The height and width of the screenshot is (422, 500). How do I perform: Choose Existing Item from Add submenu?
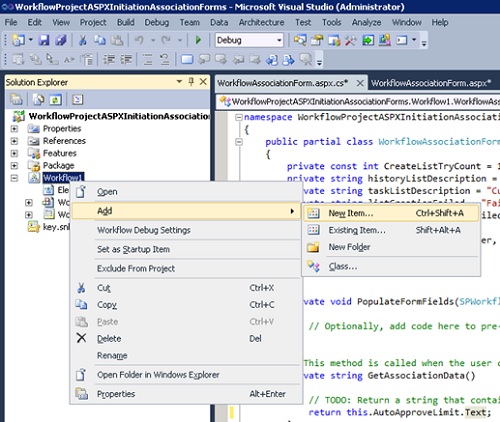pyautogui.click(x=391, y=230)
